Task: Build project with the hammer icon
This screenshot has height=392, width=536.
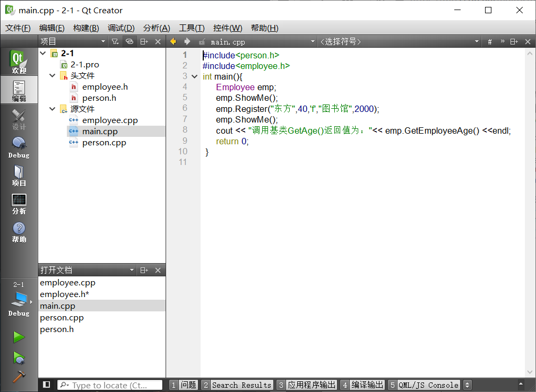Action: click(x=19, y=377)
